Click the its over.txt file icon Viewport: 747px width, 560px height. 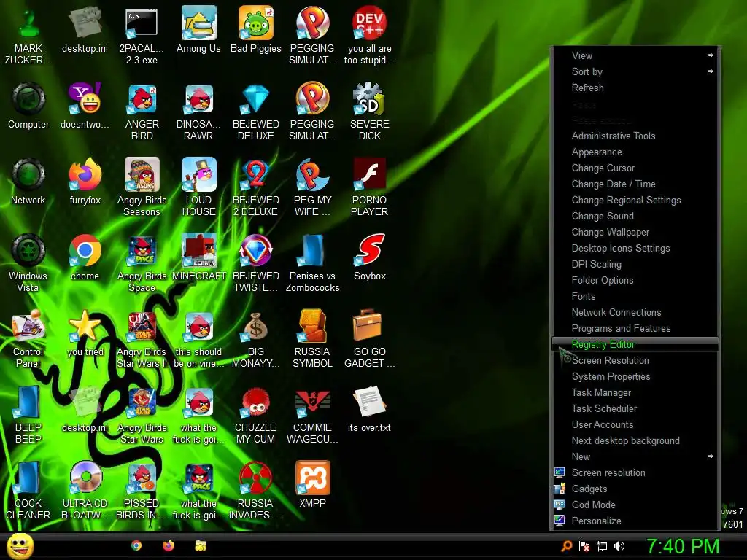pos(369,409)
